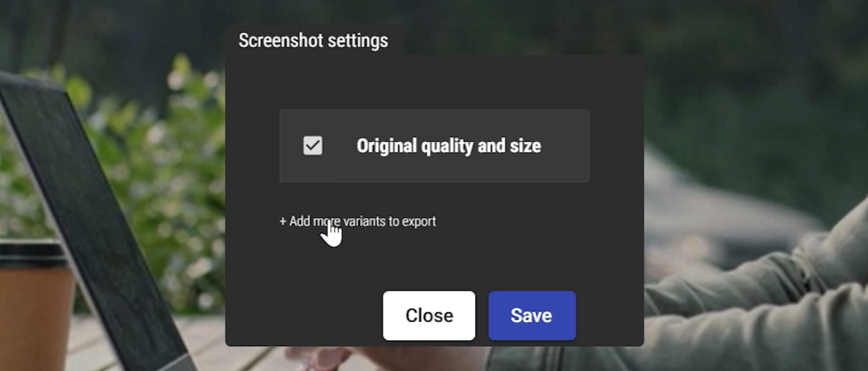The image size is (868, 371).
Task: Click the word "Original" in the option row
Action: (x=387, y=146)
